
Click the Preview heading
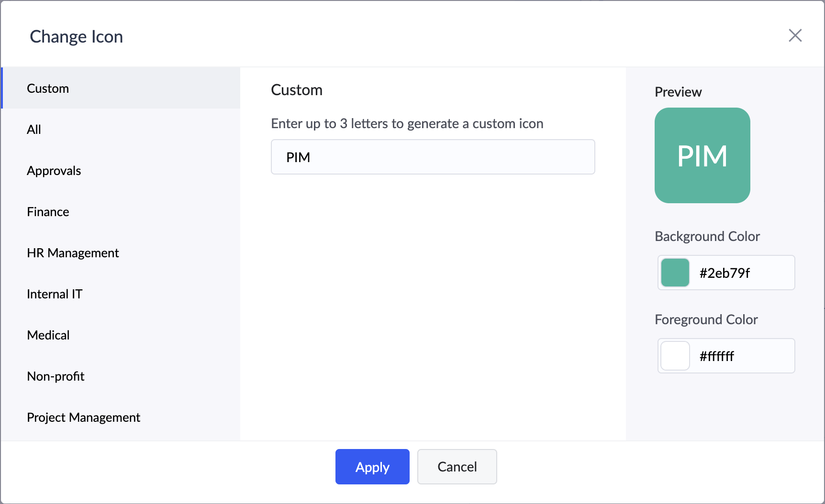tap(678, 92)
